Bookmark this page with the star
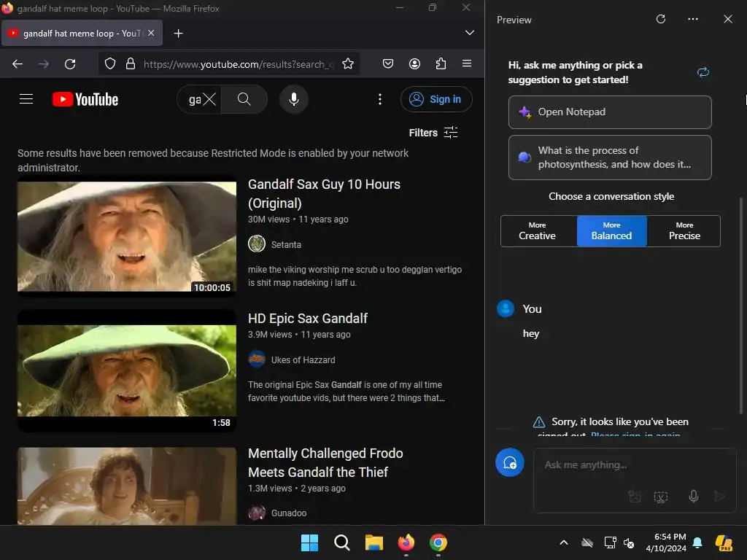 click(x=348, y=64)
